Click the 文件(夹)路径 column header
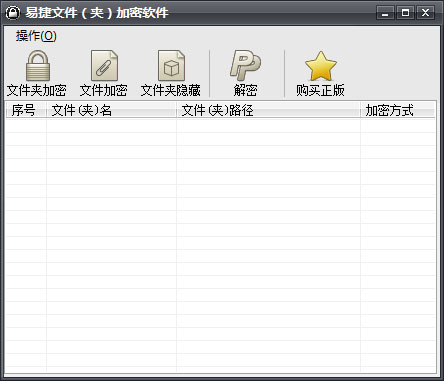Image resolution: width=444 pixels, height=381 pixels. (268, 110)
